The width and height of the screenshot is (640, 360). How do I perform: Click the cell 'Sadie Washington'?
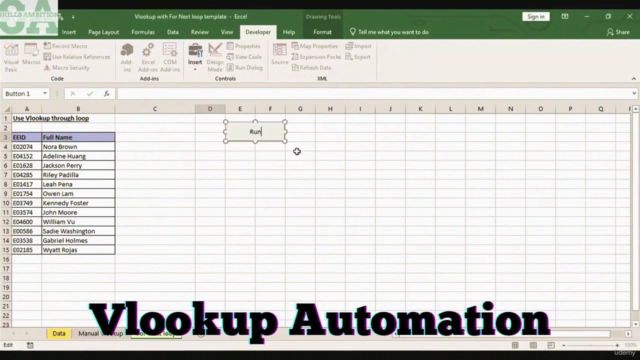[x=78, y=231]
